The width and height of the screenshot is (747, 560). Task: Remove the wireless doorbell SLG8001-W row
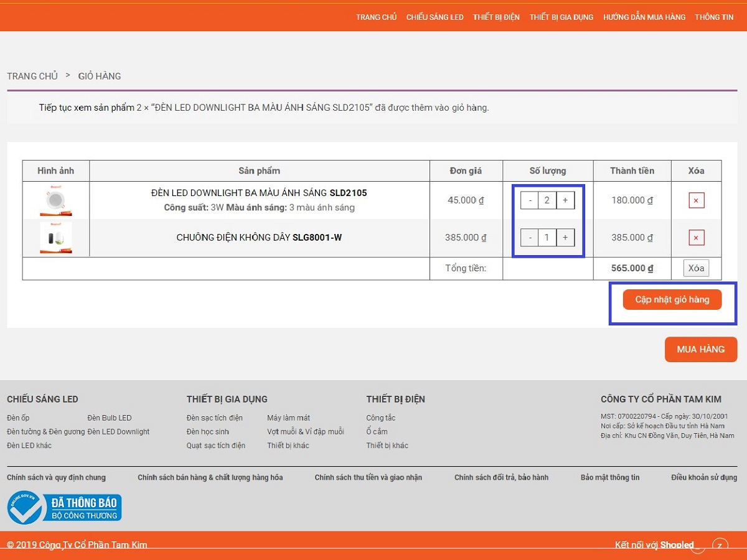[x=696, y=238]
